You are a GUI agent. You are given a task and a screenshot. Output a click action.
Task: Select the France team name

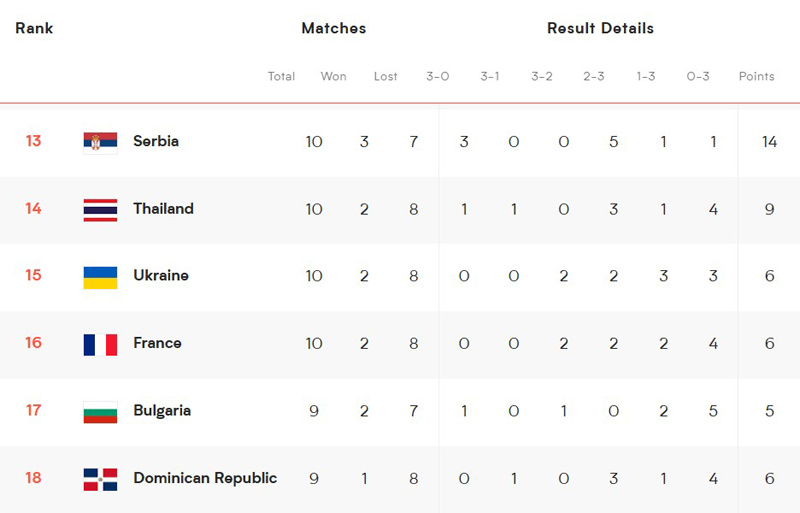[157, 343]
